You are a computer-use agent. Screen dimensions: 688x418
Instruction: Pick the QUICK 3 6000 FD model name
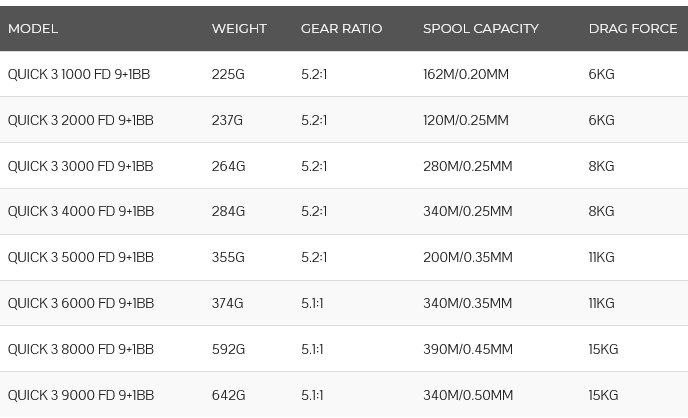coord(81,304)
